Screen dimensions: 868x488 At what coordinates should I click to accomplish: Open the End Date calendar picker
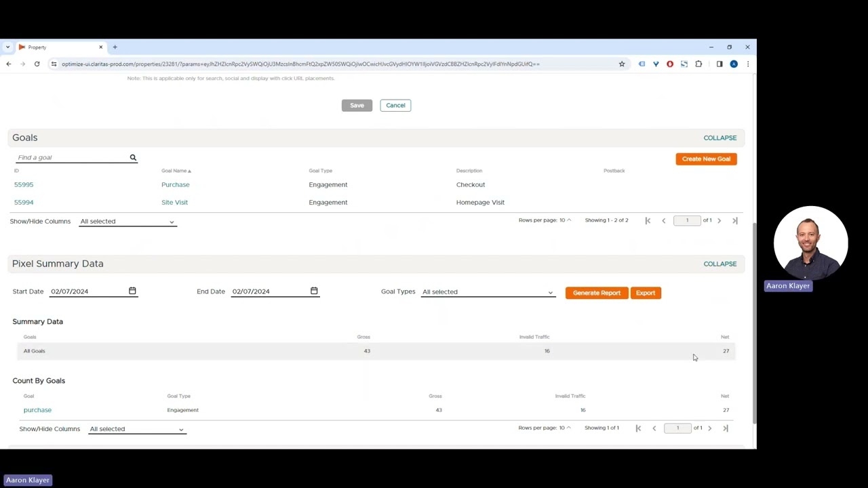click(x=314, y=291)
